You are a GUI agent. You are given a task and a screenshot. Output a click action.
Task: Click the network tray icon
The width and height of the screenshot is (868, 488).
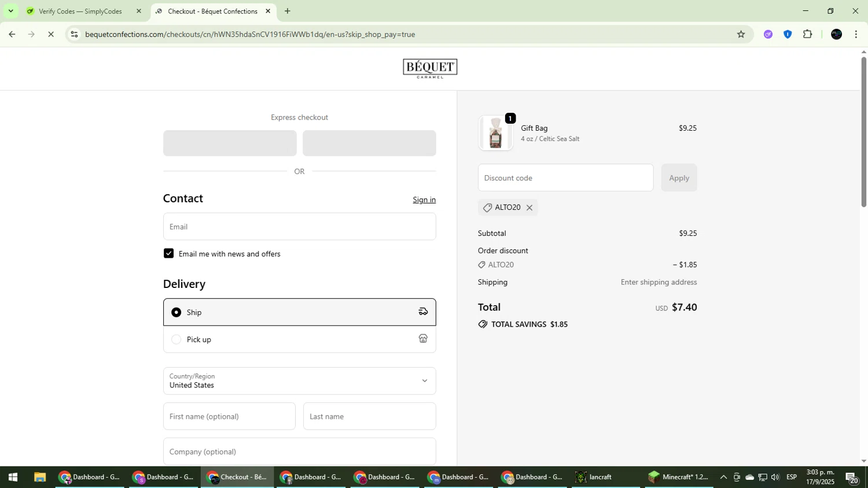pyautogui.click(x=763, y=478)
